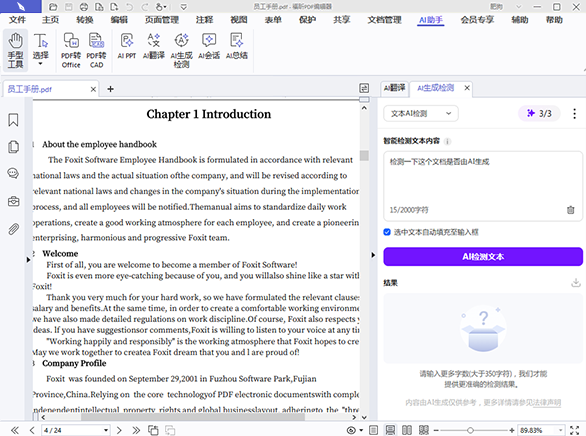Open the AI summary tool
Image resolution: width=586 pixels, height=436 pixels.
[x=237, y=46]
